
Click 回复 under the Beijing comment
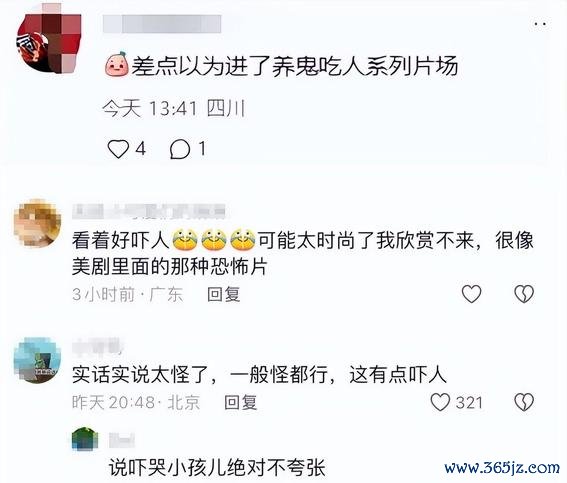coord(240,402)
